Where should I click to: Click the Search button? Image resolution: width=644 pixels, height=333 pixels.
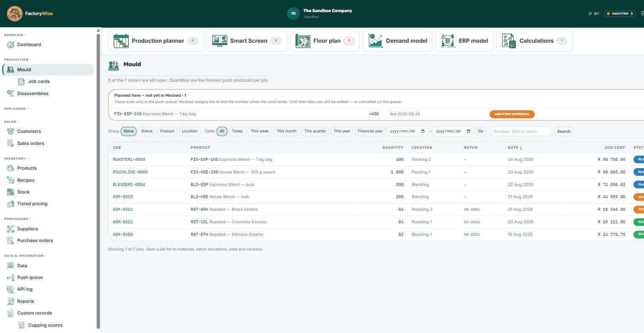coord(564,132)
